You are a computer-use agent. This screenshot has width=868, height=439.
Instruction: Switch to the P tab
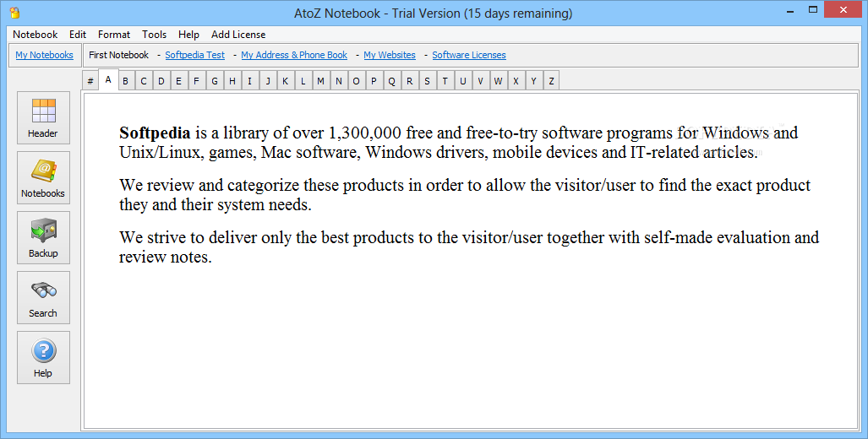pyautogui.click(x=374, y=81)
